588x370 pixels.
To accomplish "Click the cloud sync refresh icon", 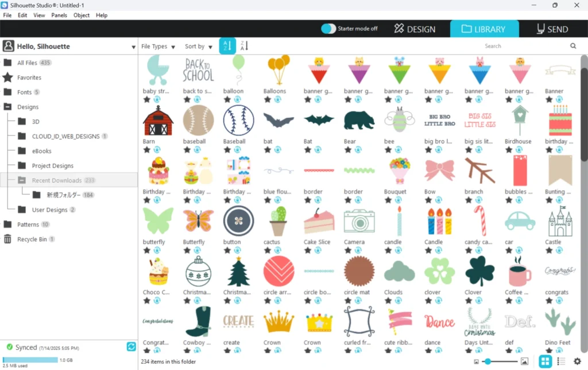I will coord(131,347).
